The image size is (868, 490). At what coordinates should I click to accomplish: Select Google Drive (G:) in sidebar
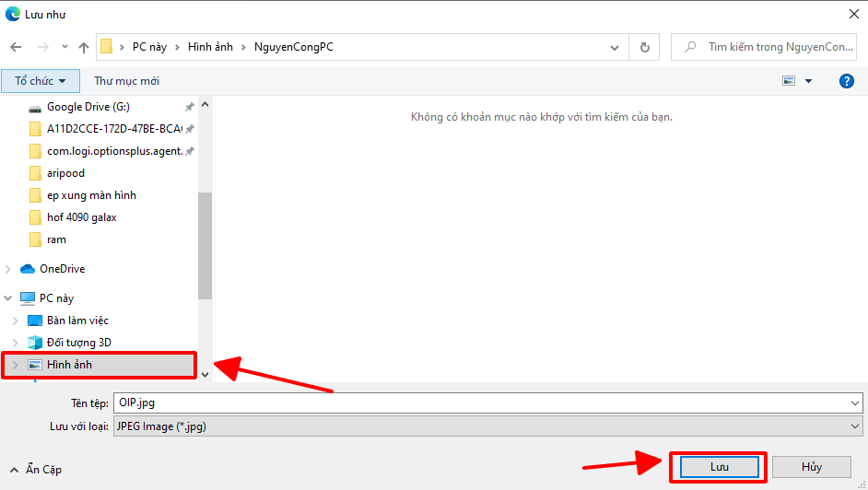tap(88, 107)
